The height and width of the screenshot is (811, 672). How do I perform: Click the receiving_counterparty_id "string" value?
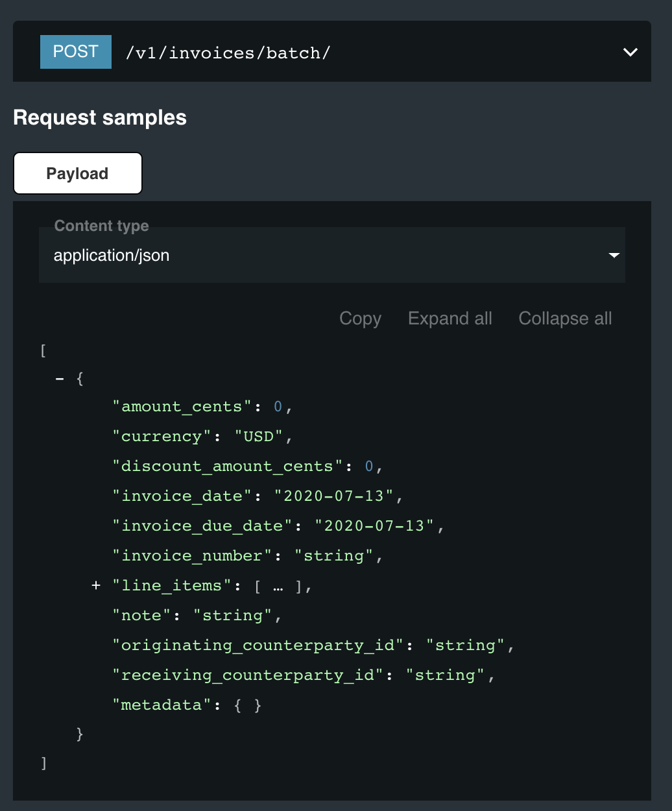click(x=445, y=675)
